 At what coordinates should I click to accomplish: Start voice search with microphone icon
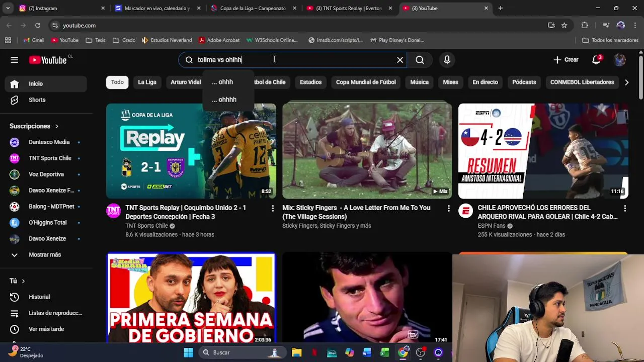click(447, 60)
